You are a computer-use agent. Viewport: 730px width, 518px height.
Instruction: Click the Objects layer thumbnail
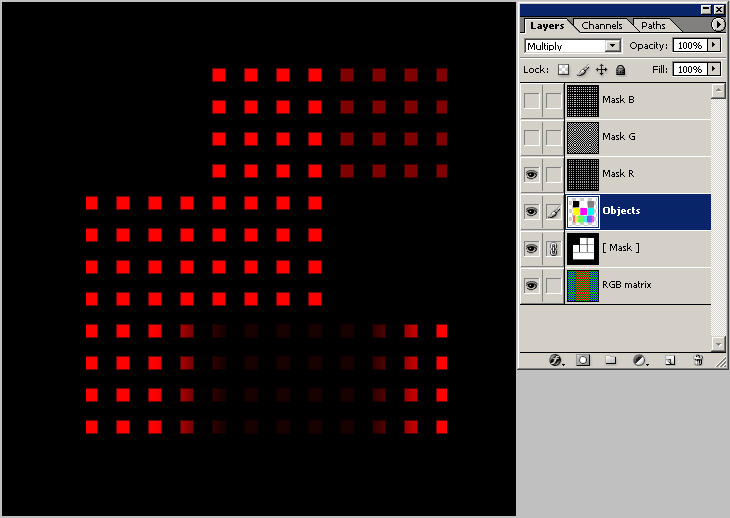pos(583,212)
